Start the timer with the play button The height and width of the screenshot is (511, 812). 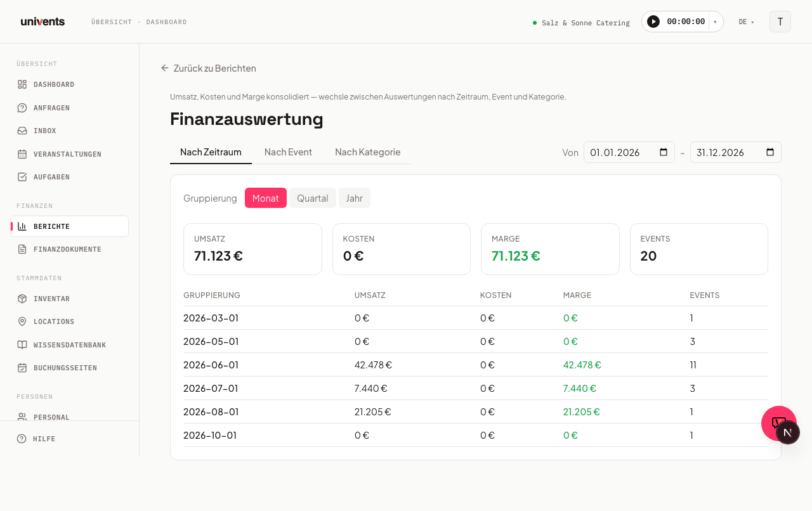click(653, 22)
